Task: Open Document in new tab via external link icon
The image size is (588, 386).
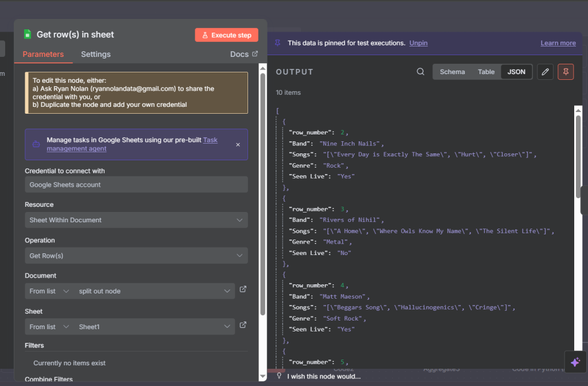Action: coord(243,289)
